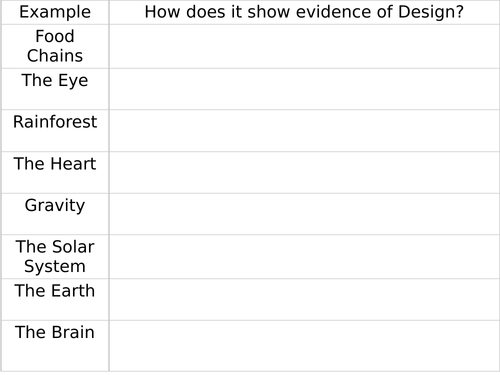Click the Gravity row label
The width and height of the screenshot is (500, 375).
coord(55,205)
